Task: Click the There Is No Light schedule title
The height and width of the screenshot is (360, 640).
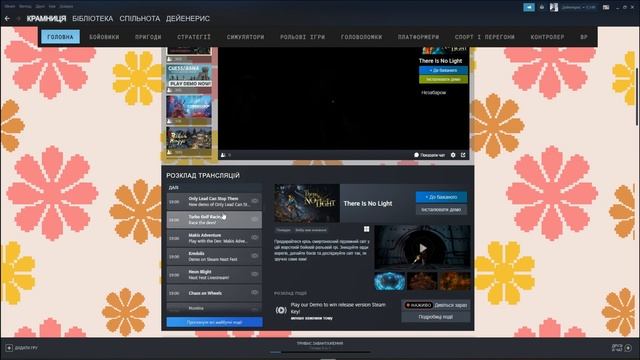Action: coord(368,203)
